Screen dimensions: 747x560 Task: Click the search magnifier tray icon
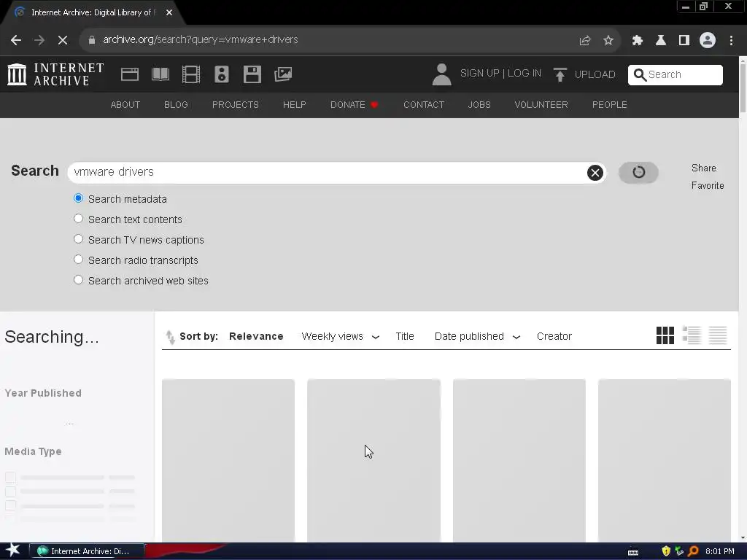(x=693, y=551)
